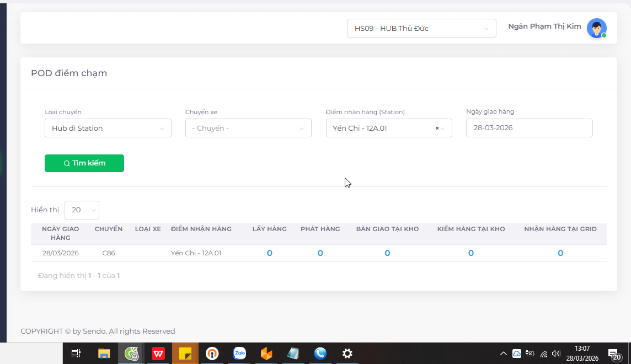Open the HS09 - HUB Thủ Đức hub selector
The width and height of the screenshot is (631, 364).
point(421,28)
